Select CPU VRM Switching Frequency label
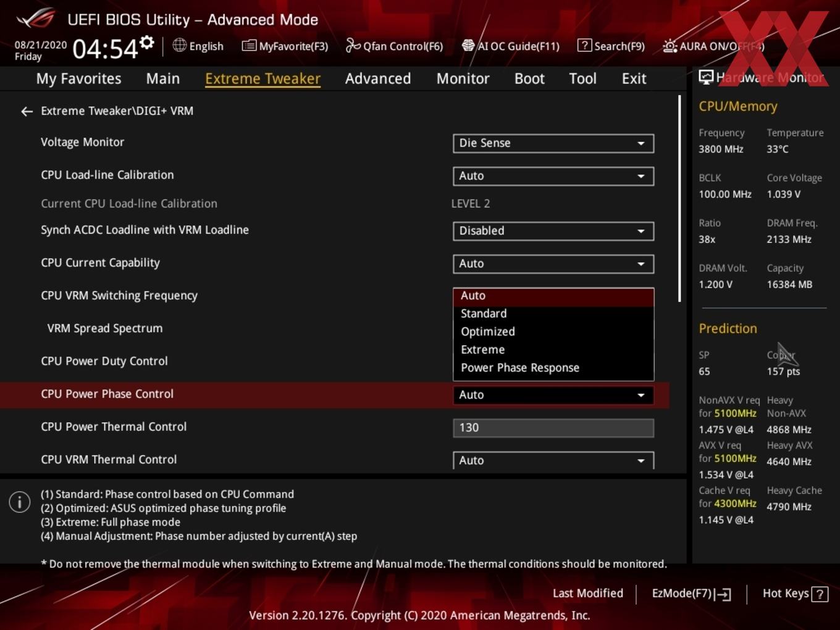 pos(119,296)
